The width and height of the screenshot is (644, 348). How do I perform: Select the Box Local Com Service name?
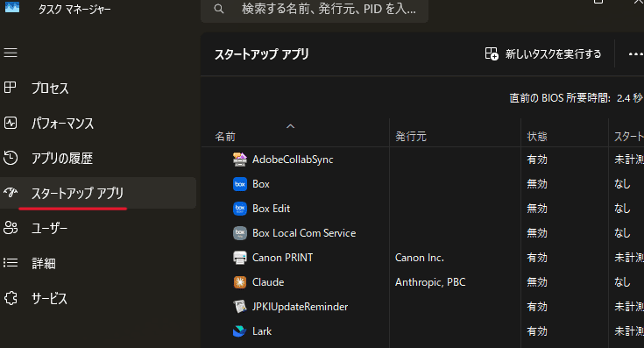click(x=304, y=233)
